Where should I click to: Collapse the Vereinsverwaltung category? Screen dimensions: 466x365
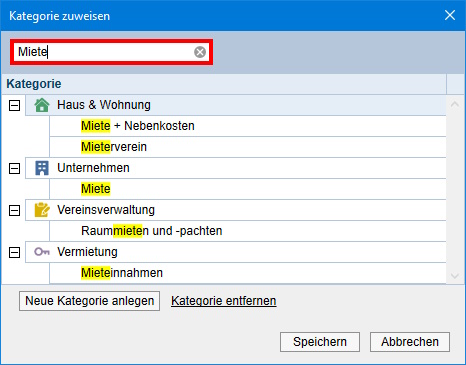point(14,210)
